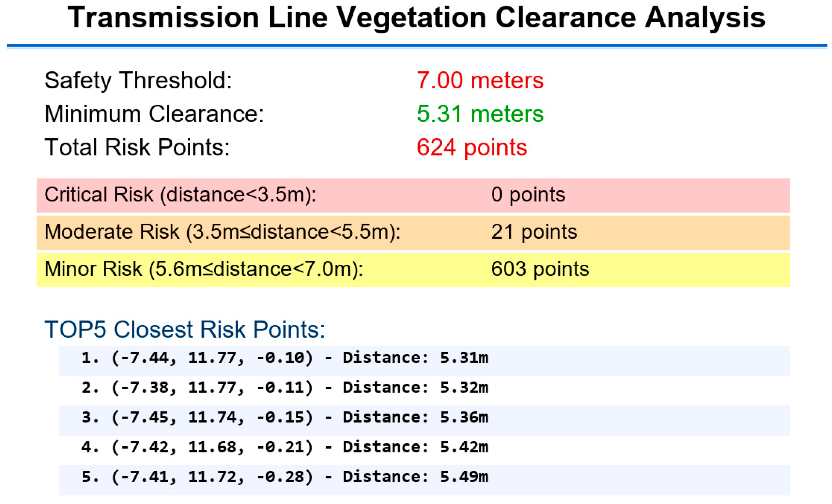Screen dimensions: 832x504
Task: Select risk point 1 with distance 5.31m
Action: point(285,358)
